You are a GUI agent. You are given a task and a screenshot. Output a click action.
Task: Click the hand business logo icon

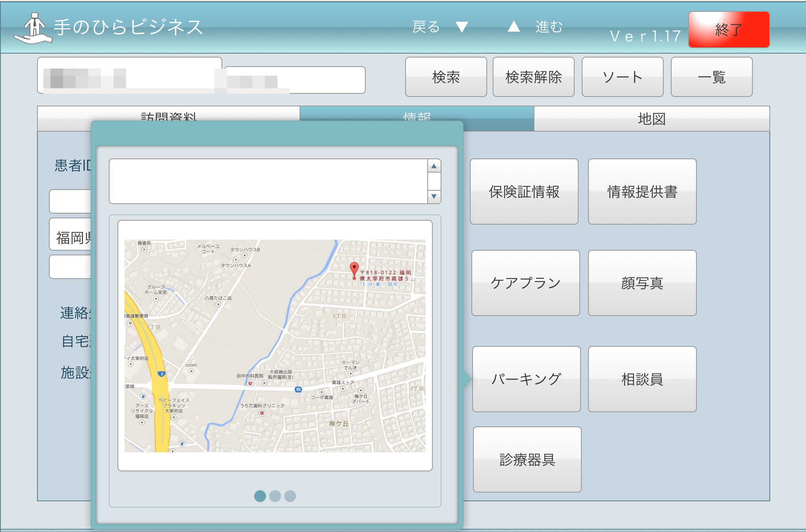(33, 28)
